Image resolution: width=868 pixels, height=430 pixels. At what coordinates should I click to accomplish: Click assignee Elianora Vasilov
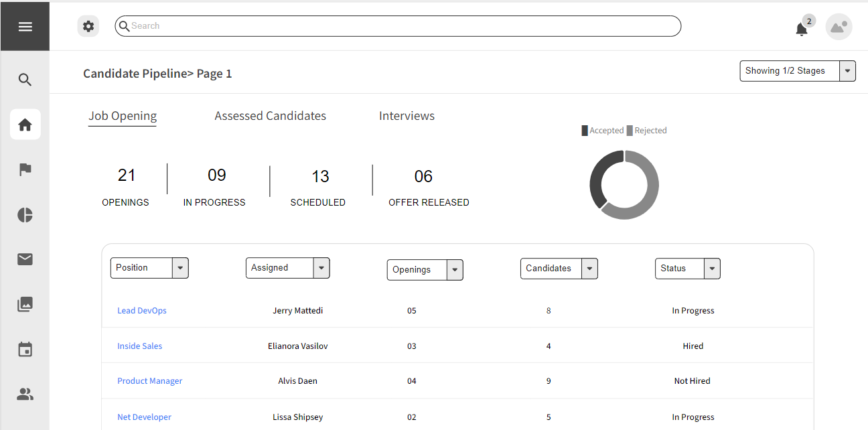coord(298,346)
